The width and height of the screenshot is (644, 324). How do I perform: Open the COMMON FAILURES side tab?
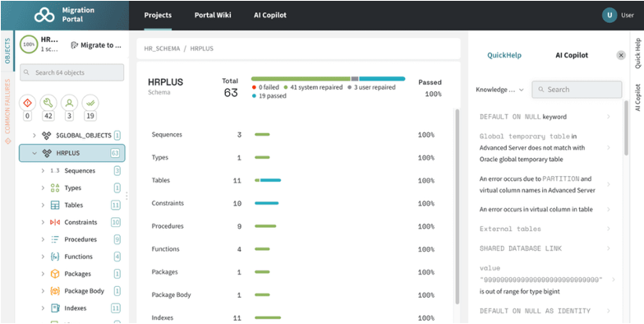point(7,111)
